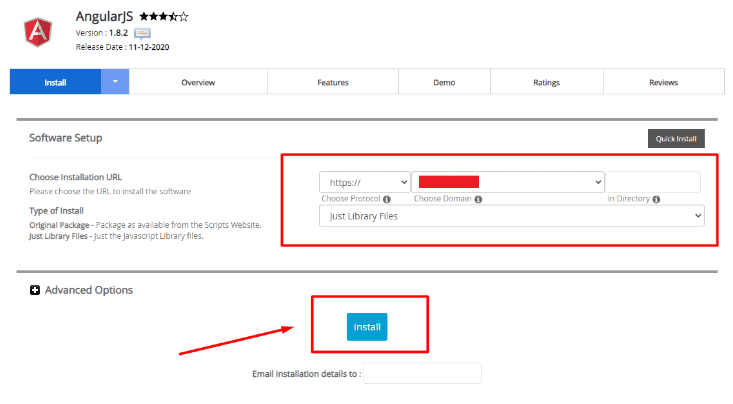The width and height of the screenshot is (733, 404).
Task: Click the changelog icon beside version 1.8.2
Action: click(x=143, y=33)
